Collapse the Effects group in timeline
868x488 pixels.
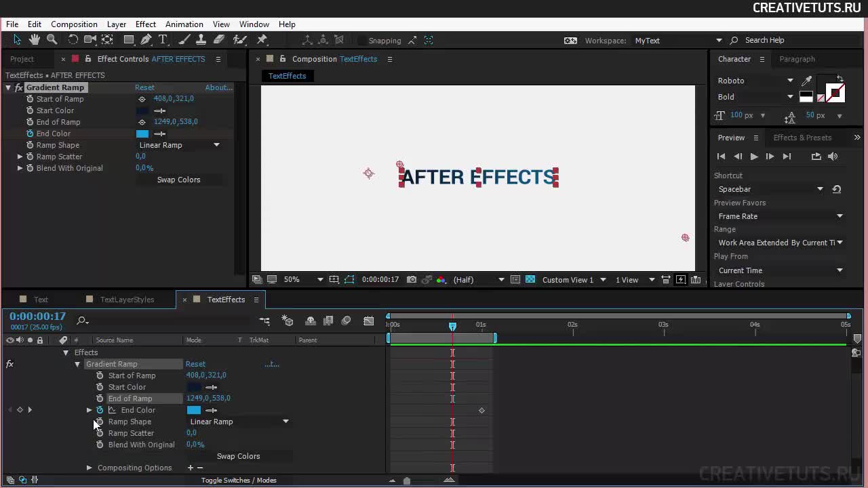point(66,352)
